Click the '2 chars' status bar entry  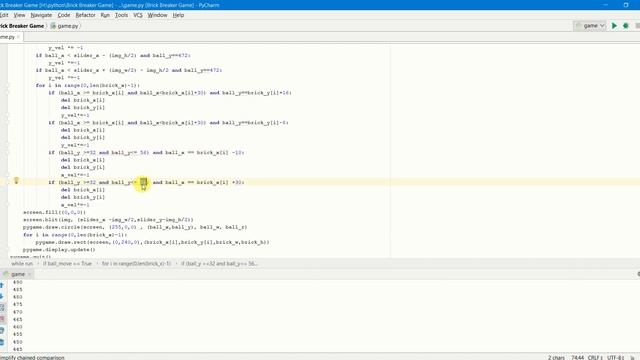click(x=556, y=358)
